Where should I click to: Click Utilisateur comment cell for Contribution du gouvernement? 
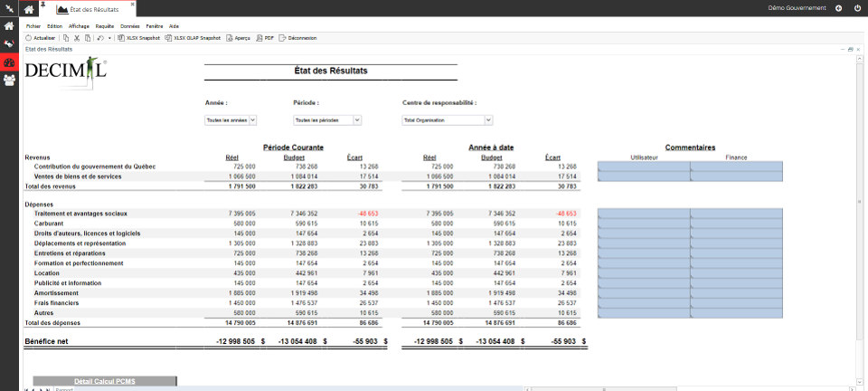645,167
